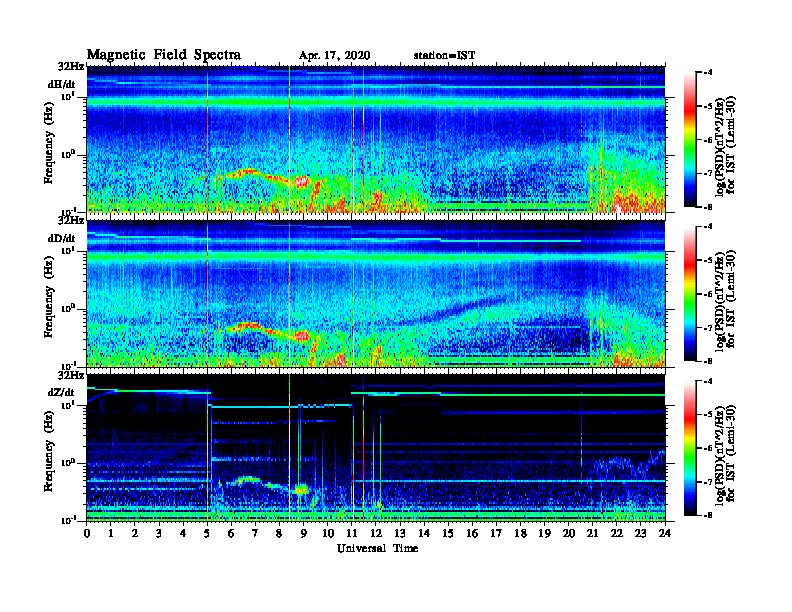Click the color scale bar beside dZ/dt panel
The height and width of the screenshot is (612, 792).
[x=690, y=448]
